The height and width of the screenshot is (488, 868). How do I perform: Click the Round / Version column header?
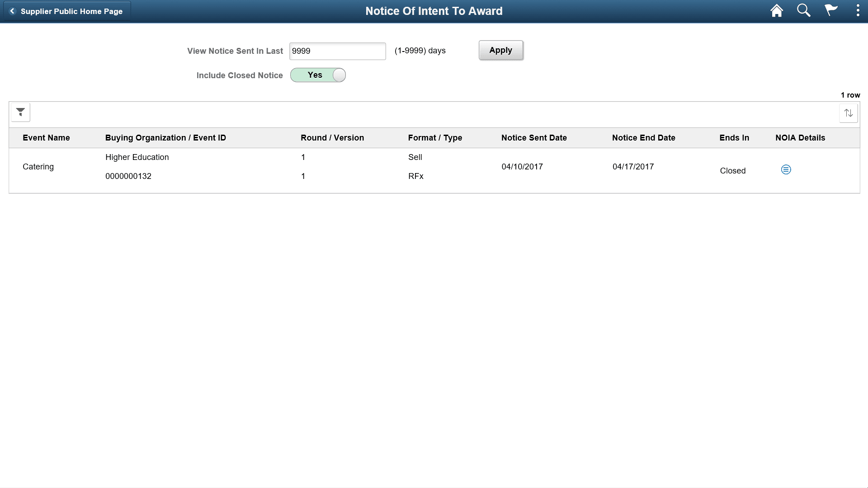(x=332, y=138)
